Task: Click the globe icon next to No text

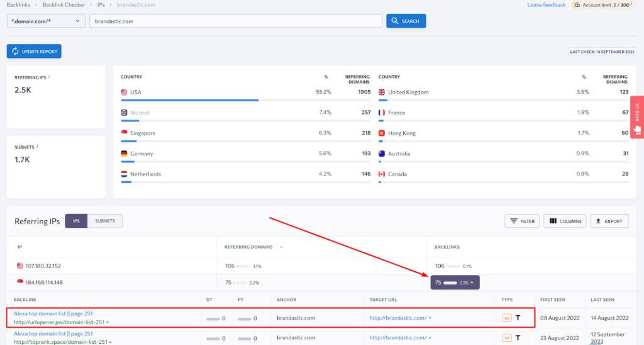Action: click(124, 113)
